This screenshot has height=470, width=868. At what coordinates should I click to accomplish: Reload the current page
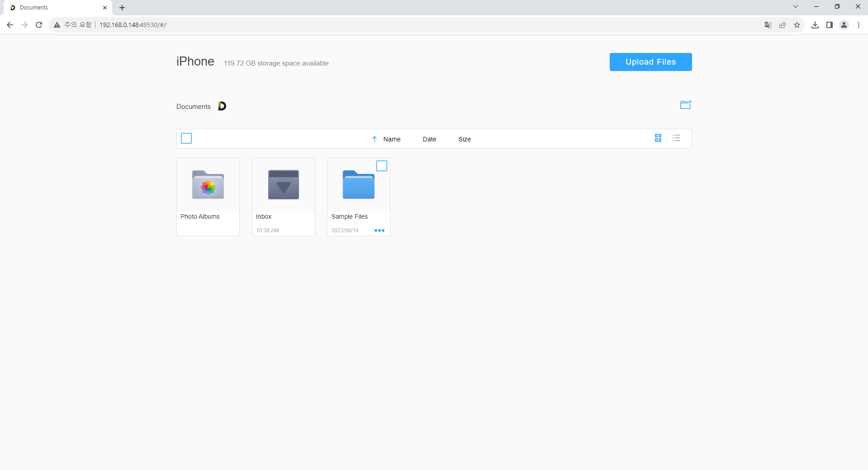pos(39,25)
